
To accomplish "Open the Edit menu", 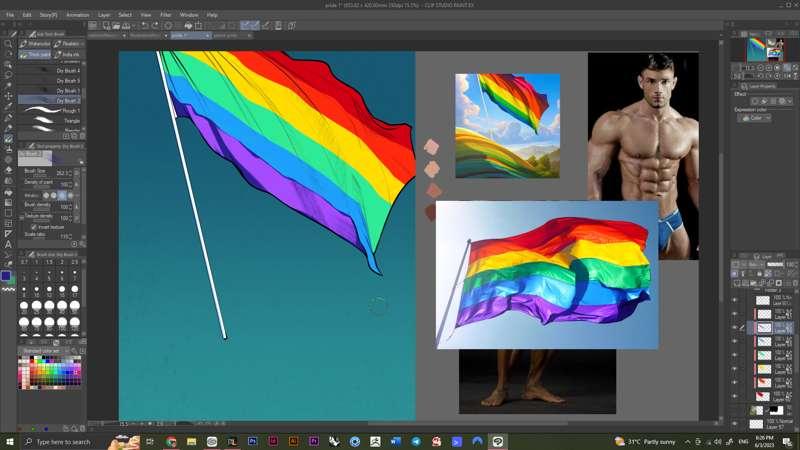I will point(27,15).
